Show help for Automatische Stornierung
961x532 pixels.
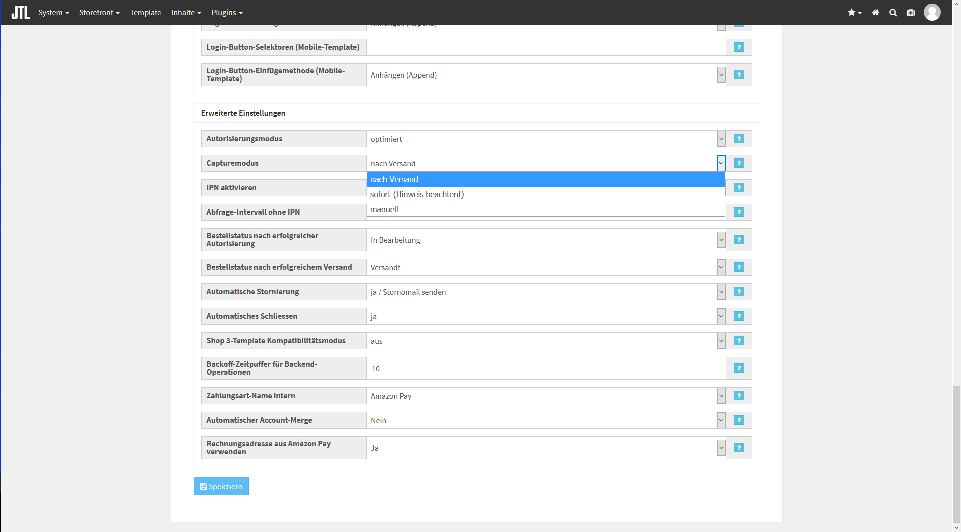[x=739, y=292]
